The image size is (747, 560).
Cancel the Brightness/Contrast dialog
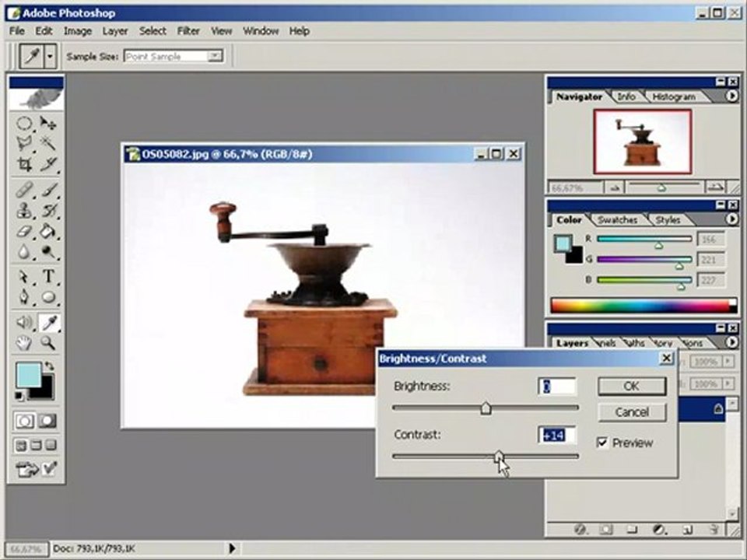[632, 412]
